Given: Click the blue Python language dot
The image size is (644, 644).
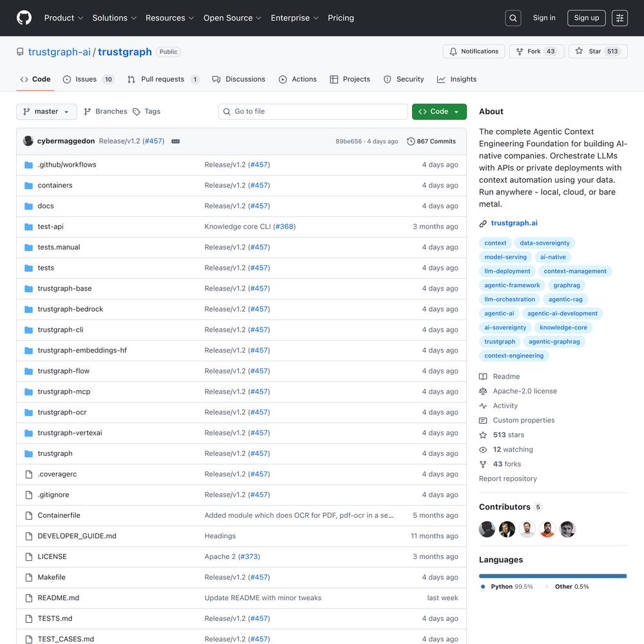Looking at the screenshot, I should tap(483, 587).
